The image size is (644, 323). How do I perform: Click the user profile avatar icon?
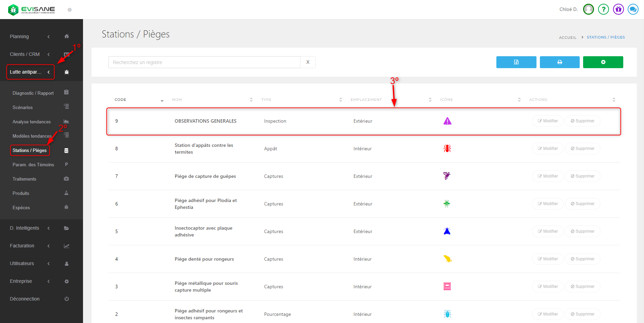(588, 9)
